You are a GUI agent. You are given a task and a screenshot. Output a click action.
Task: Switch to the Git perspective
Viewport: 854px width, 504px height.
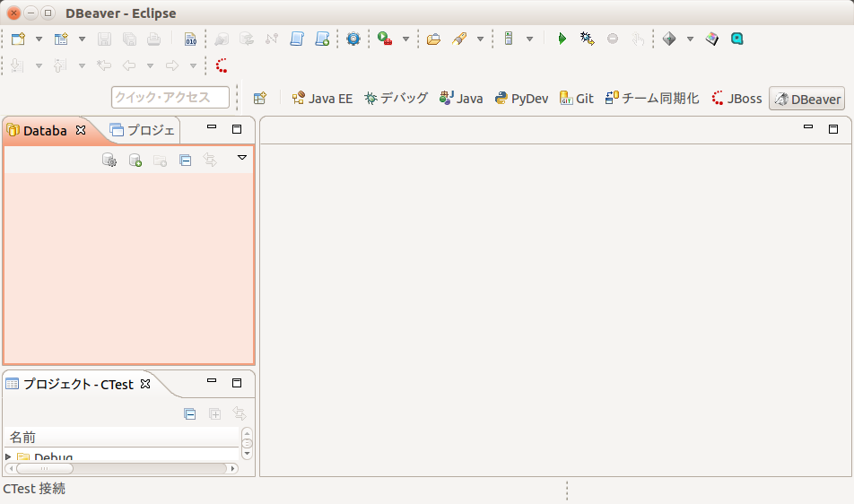pos(577,99)
